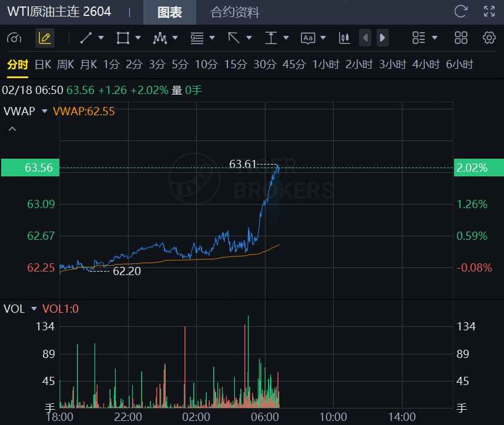Select the 10分 timeframe
This screenshot has height=425, width=504.
[206, 64]
